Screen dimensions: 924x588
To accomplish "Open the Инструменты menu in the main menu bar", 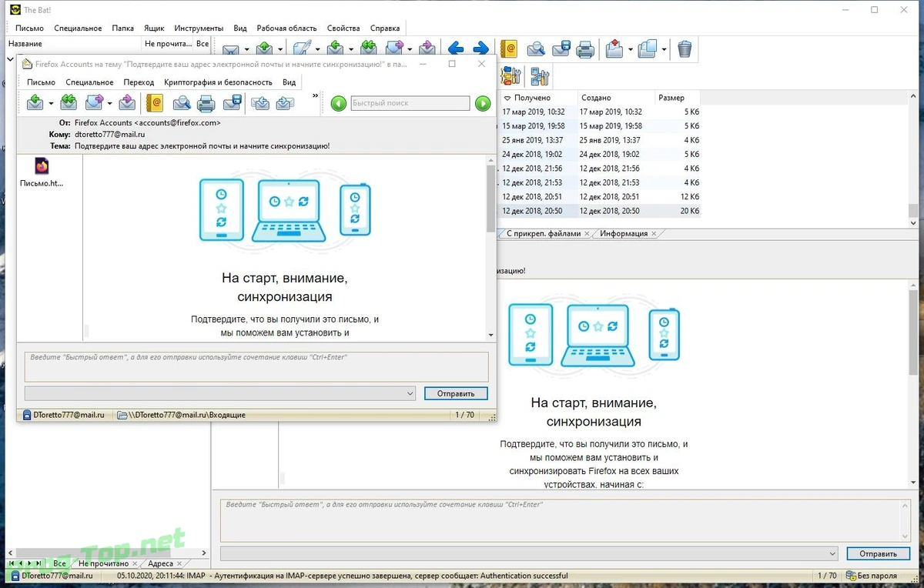I will tap(199, 28).
